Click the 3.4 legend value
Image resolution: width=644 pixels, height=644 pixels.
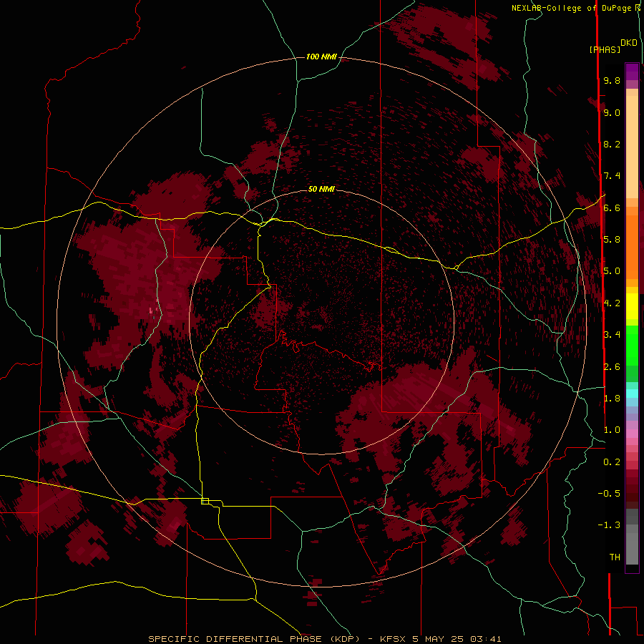pyautogui.click(x=612, y=335)
